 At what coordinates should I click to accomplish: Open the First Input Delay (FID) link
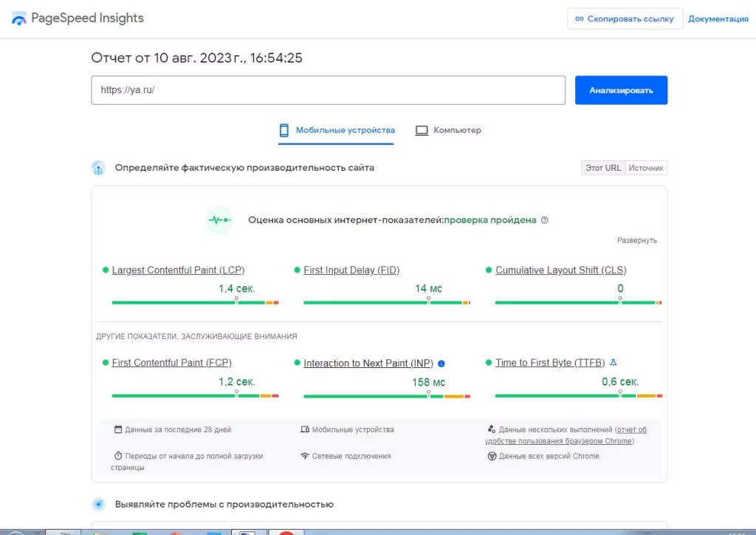[351, 270]
